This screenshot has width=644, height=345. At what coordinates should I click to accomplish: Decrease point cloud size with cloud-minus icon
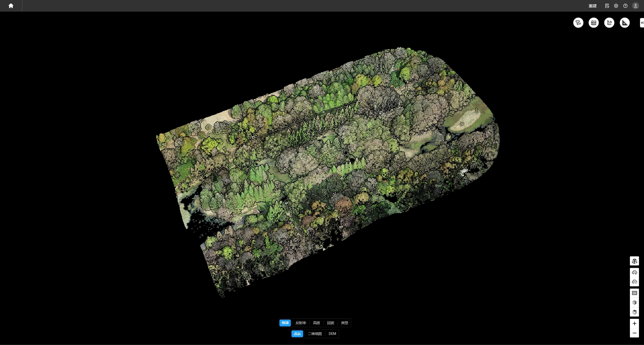pos(634,282)
